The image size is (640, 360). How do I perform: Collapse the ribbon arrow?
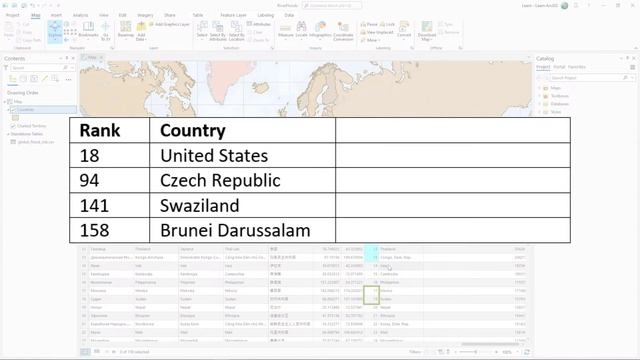coord(636,48)
